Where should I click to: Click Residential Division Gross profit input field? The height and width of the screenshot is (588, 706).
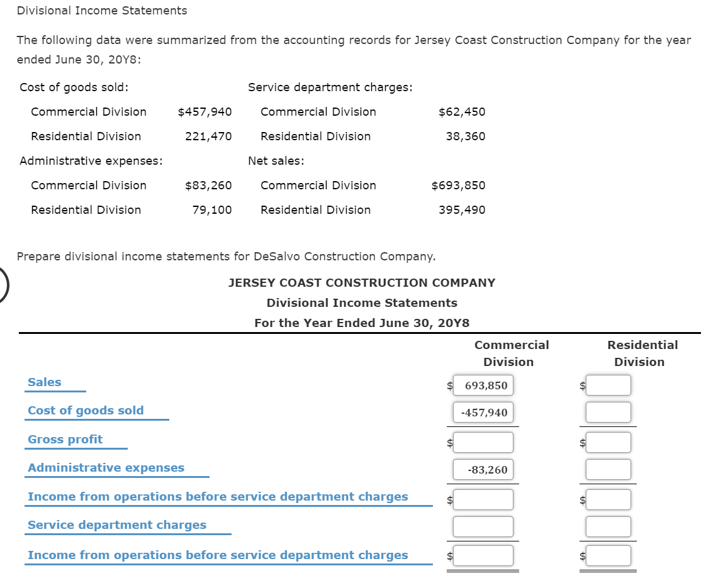[x=608, y=443]
